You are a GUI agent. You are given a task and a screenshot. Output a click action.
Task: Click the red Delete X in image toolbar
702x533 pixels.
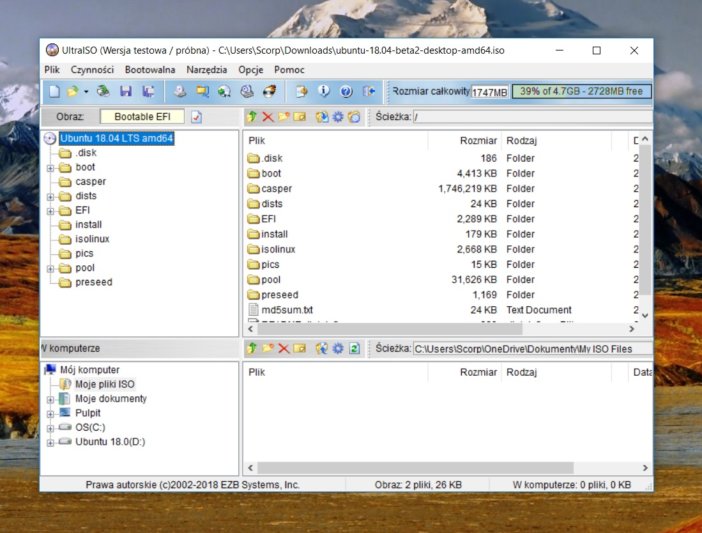click(268, 117)
